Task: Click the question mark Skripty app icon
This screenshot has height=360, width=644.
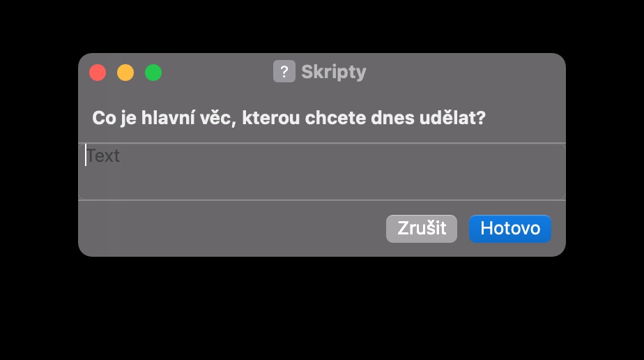Action: 284,71
